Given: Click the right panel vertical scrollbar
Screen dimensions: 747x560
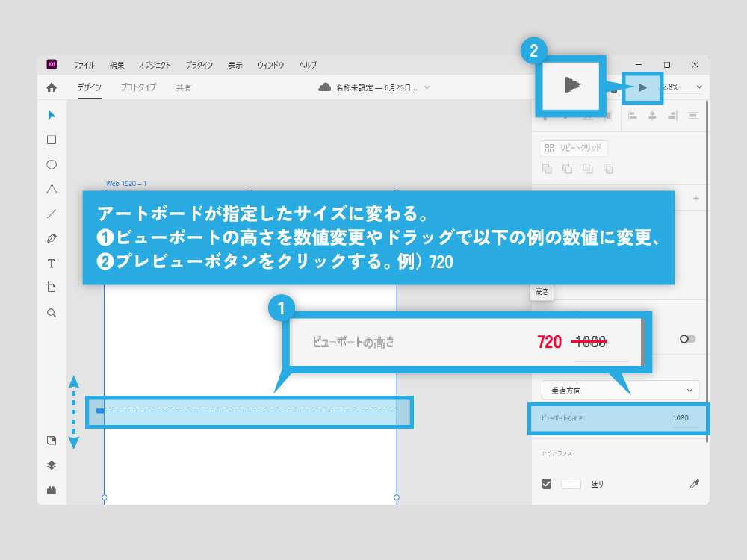Looking at the screenshot, I should click(x=707, y=272).
